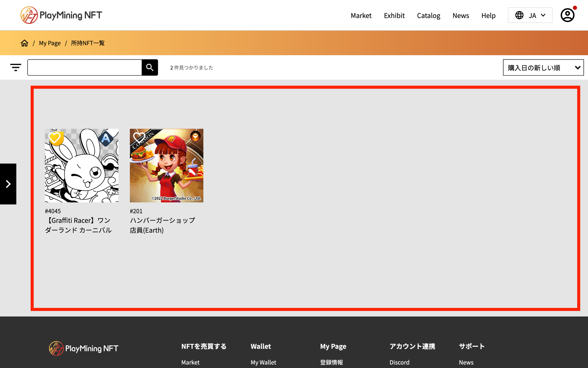Click 所持NFT一覧 breadcrumb text

tap(88, 43)
